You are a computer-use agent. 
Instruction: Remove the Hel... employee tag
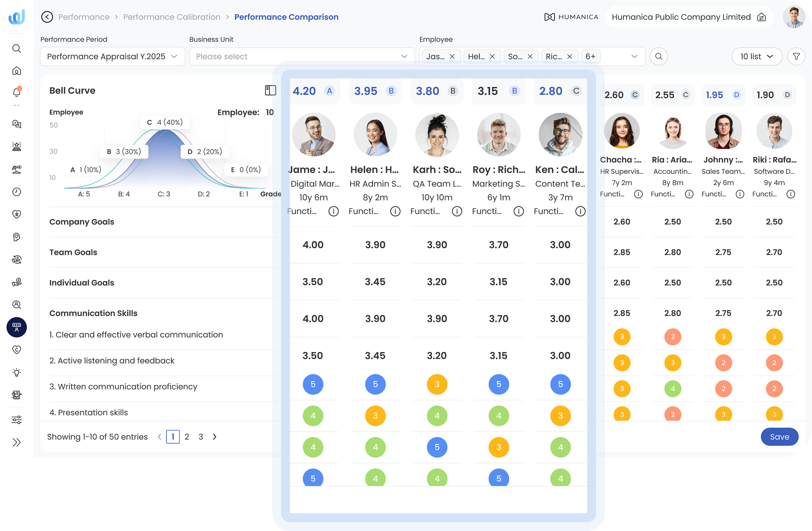tap(492, 57)
